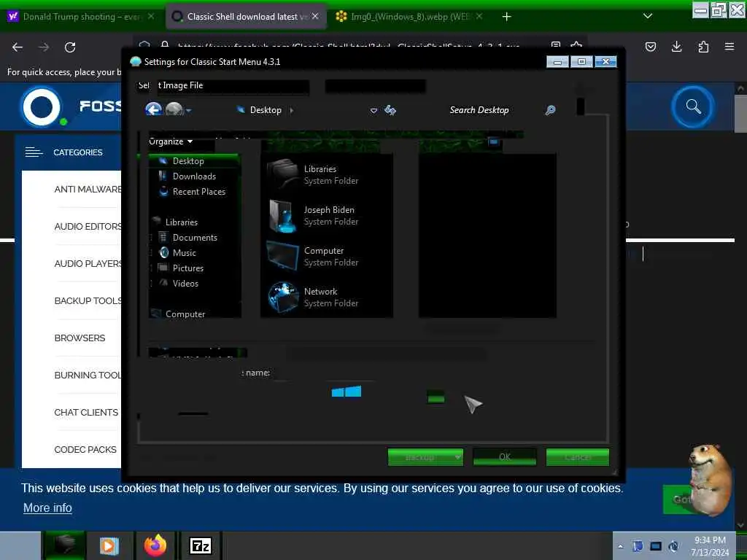Select Documents library in navigation pane
747x560 pixels.
195,237
